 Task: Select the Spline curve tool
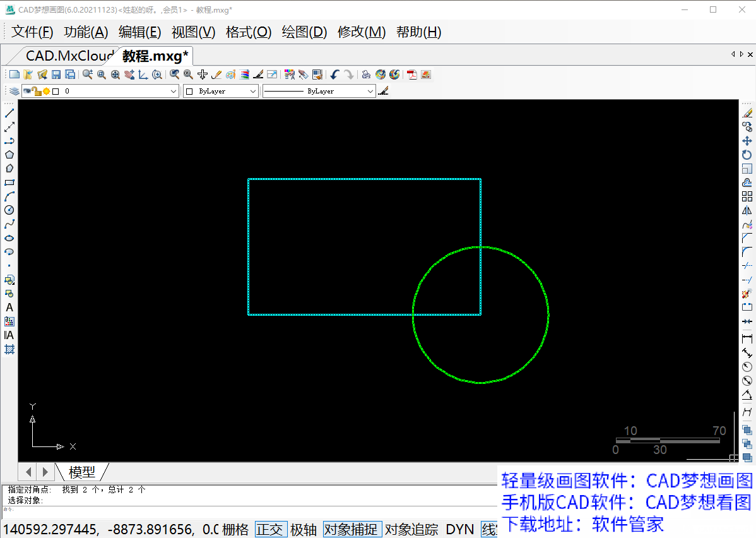pos(9,224)
